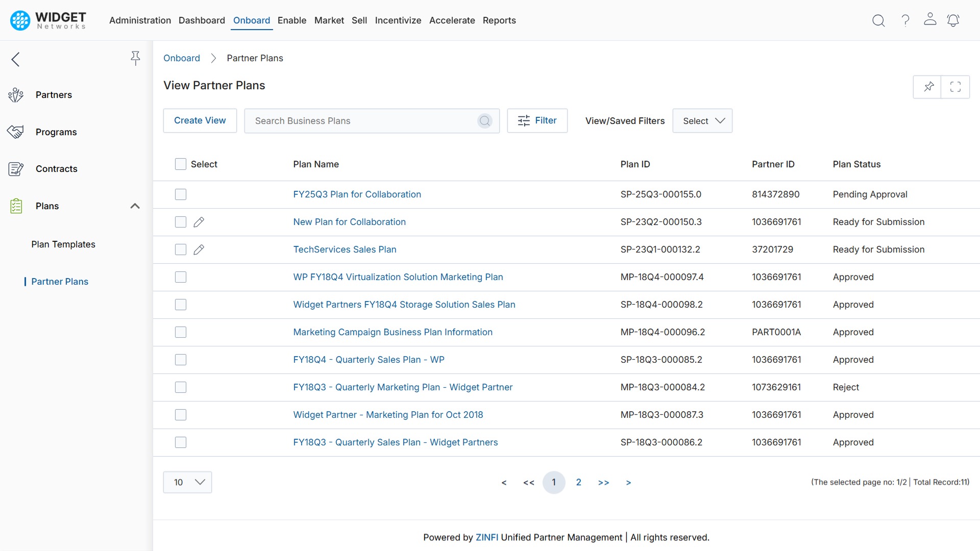
Task: Check the box next to FY25Q3 Plan for Collaboration
Action: click(x=181, y=194)
